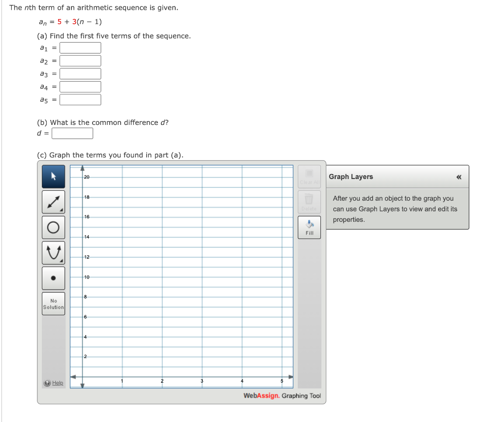Select the point plotting tool
504x422 pixels.
point(53,278)
